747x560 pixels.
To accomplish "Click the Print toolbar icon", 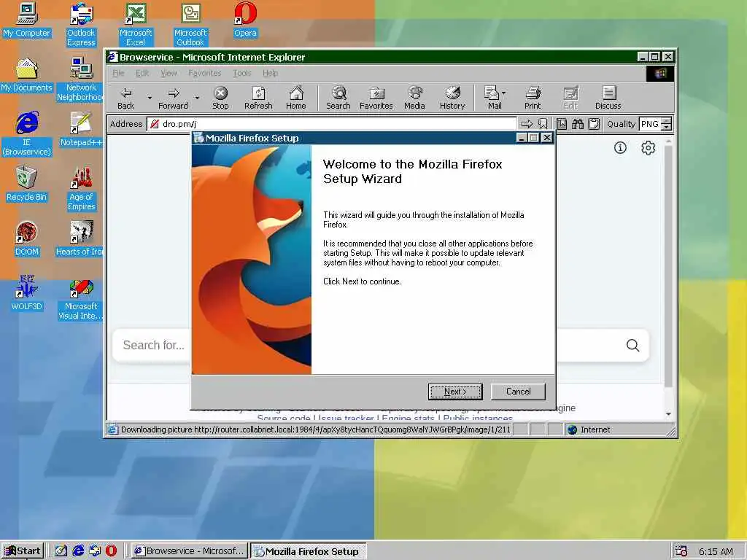I will point(533,98).
